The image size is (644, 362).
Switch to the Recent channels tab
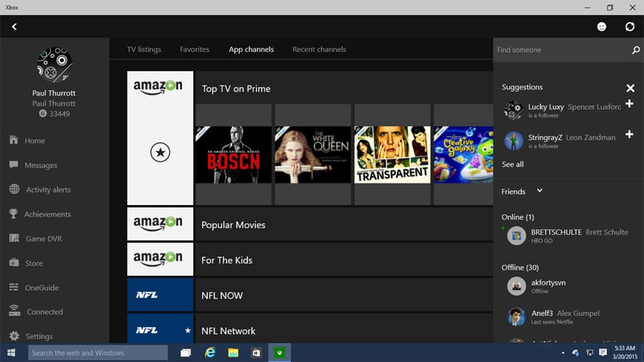coord(319,49)
